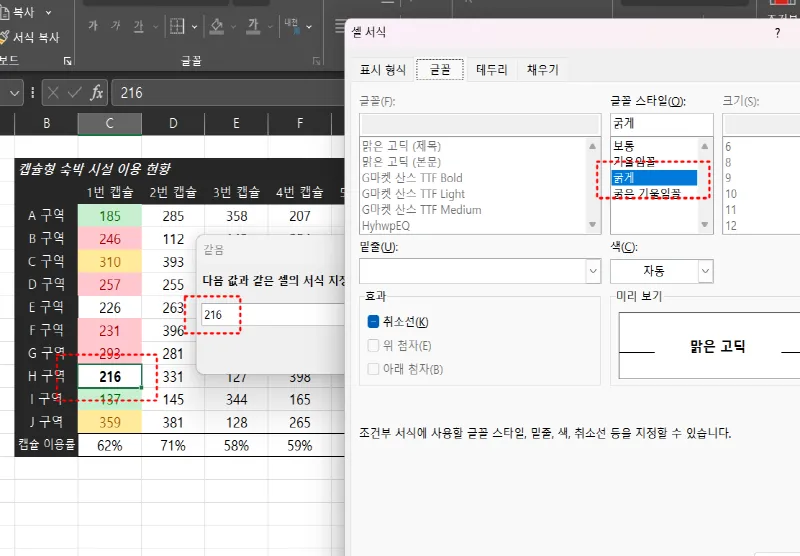Click cell with value 310 in C 구역 row
This screenshot has height=556, width=800.
[x=110, y=262]
